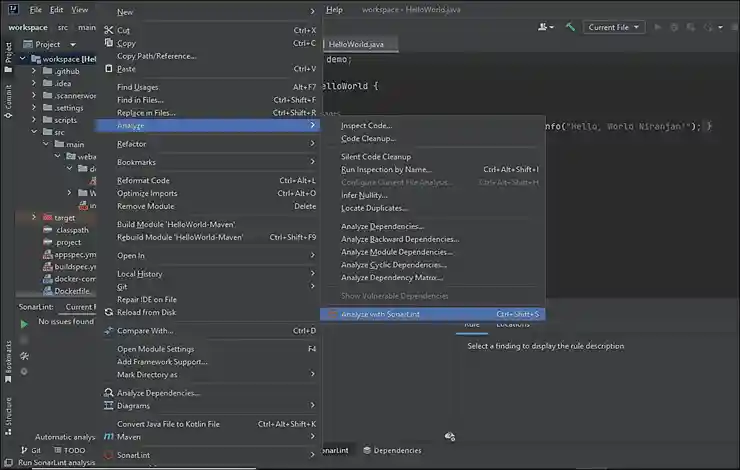The height and width of the screenshot is (470, 740).
Task: Open the Open In submenu
Action: tap(210, 255)
